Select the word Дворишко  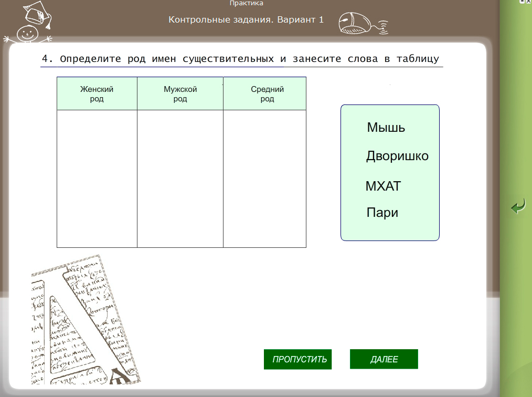[397, 156]
